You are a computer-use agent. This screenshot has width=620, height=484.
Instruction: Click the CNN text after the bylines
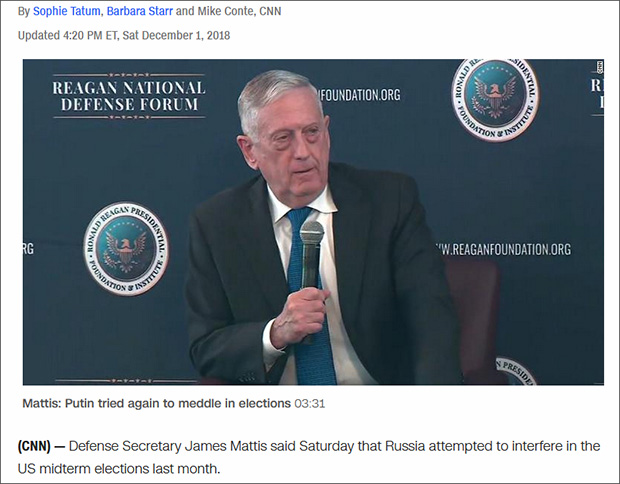270,11
